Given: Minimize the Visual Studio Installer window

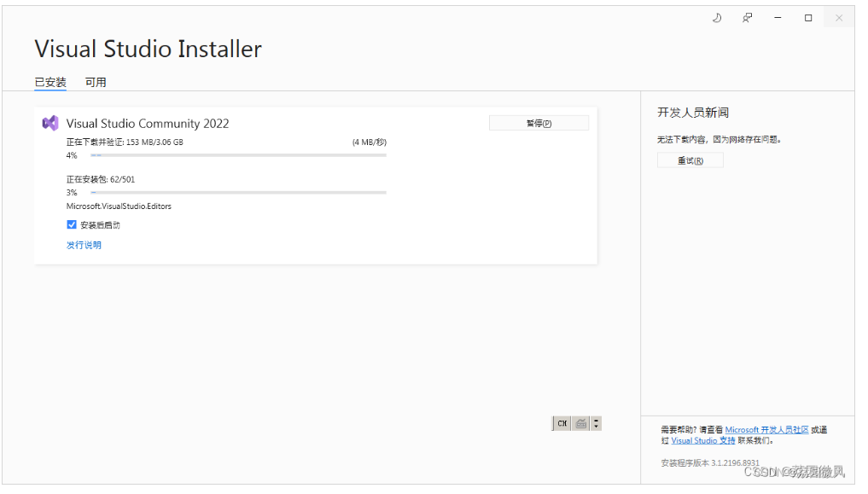Looking at the screenshot, I should 778,18.
